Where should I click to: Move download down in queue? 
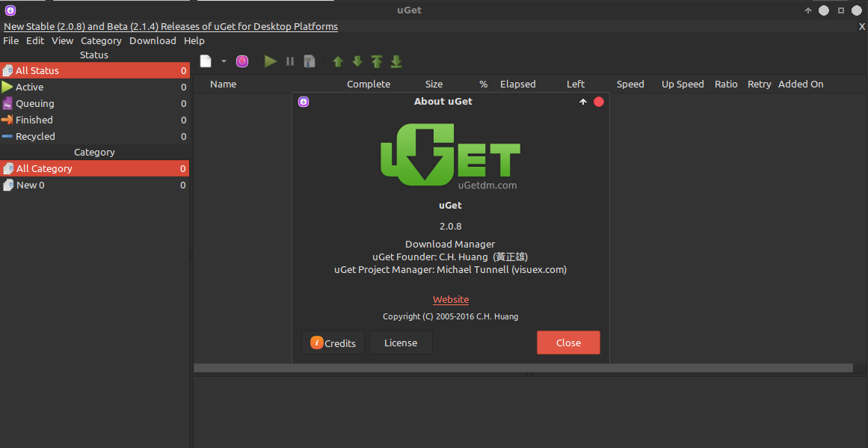pyautogui.click(x=357, y=61)
